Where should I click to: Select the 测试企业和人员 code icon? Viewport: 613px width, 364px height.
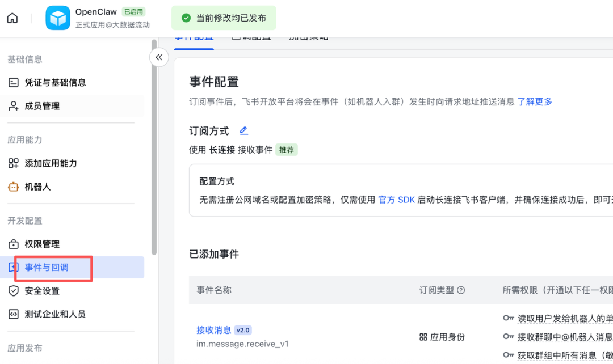click(x=14, y=314)
